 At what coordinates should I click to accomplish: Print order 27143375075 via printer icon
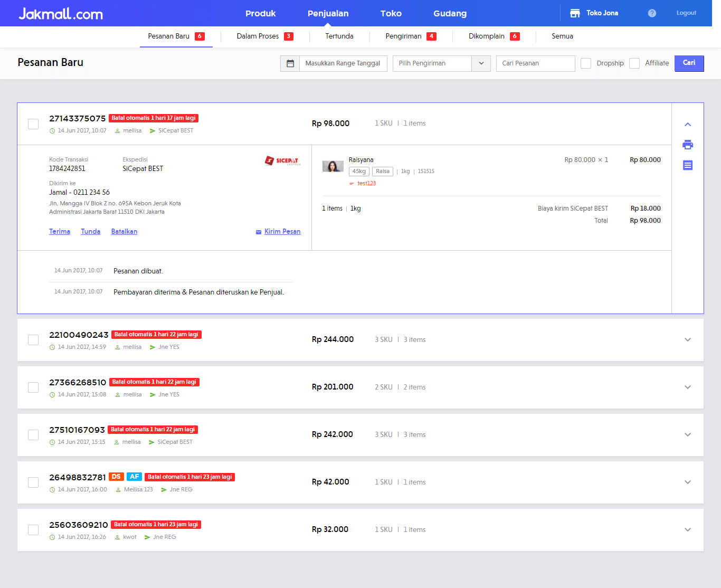pos(688,145)
